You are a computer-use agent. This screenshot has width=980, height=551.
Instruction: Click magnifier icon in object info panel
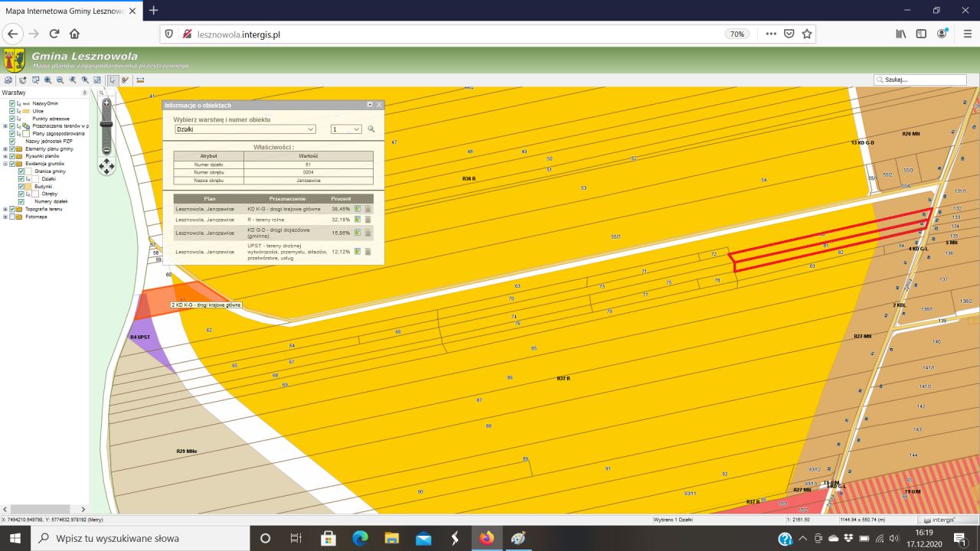tap(371, 129)
